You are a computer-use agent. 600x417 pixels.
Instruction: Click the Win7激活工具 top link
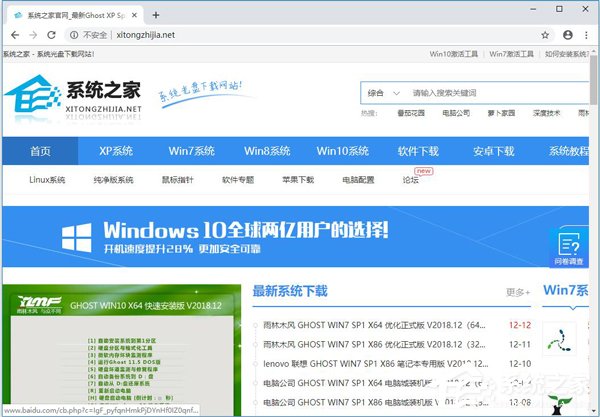tap(511, 54)
